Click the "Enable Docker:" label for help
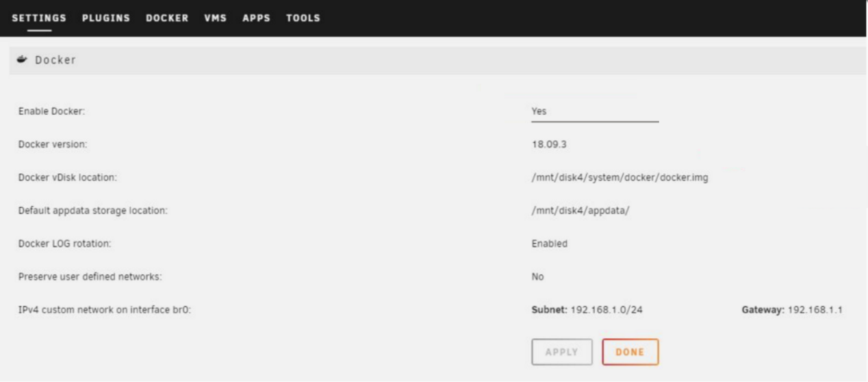 tap(51, 112)
